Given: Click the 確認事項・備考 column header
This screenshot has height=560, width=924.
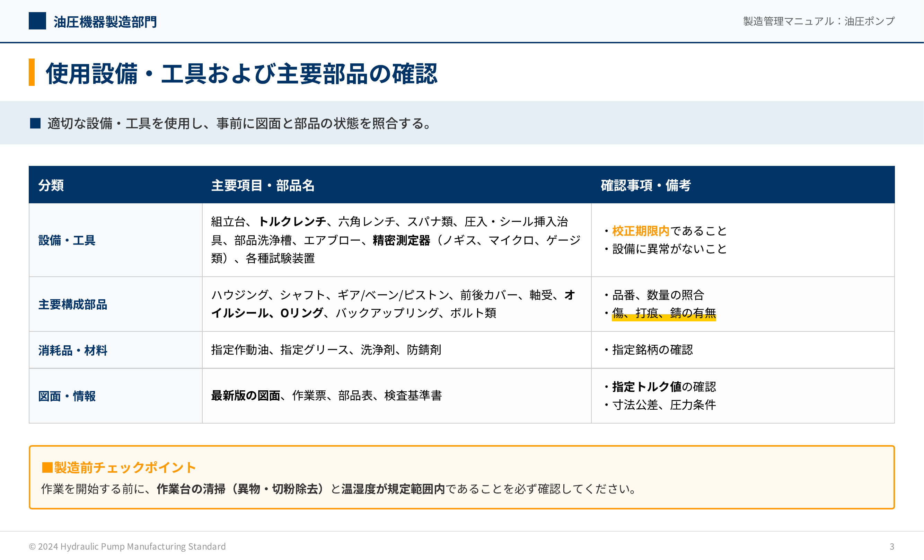Looking at the screenshot, I should [x=645, y=185].
